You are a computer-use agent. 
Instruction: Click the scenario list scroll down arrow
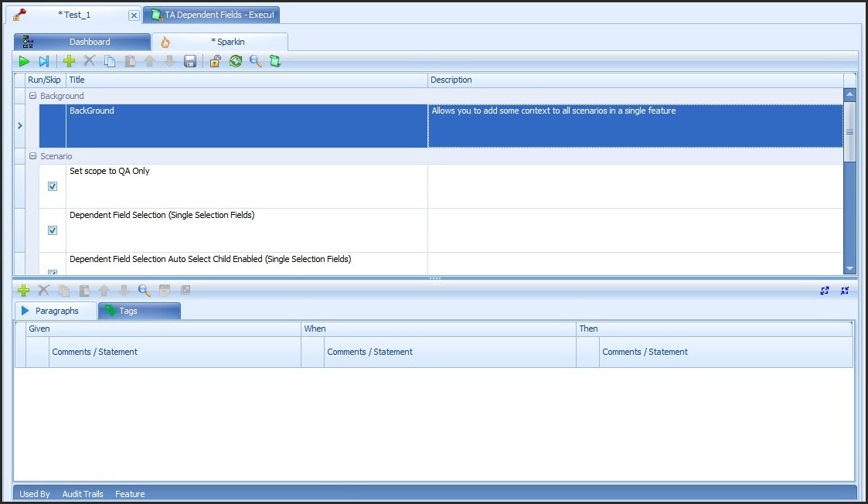coord(849,268)
